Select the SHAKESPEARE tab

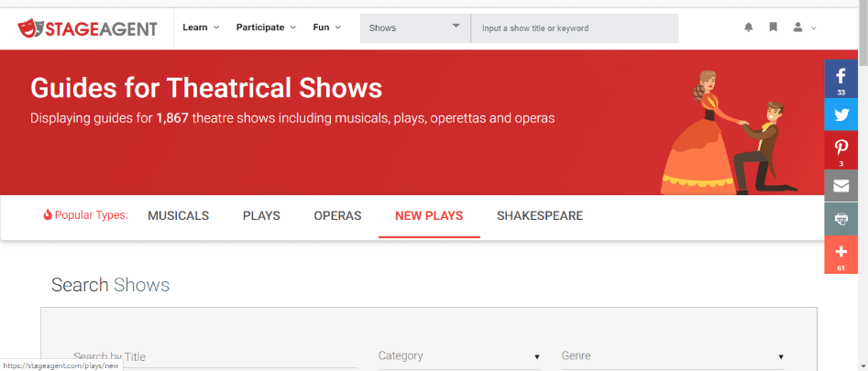coord(540,215)
